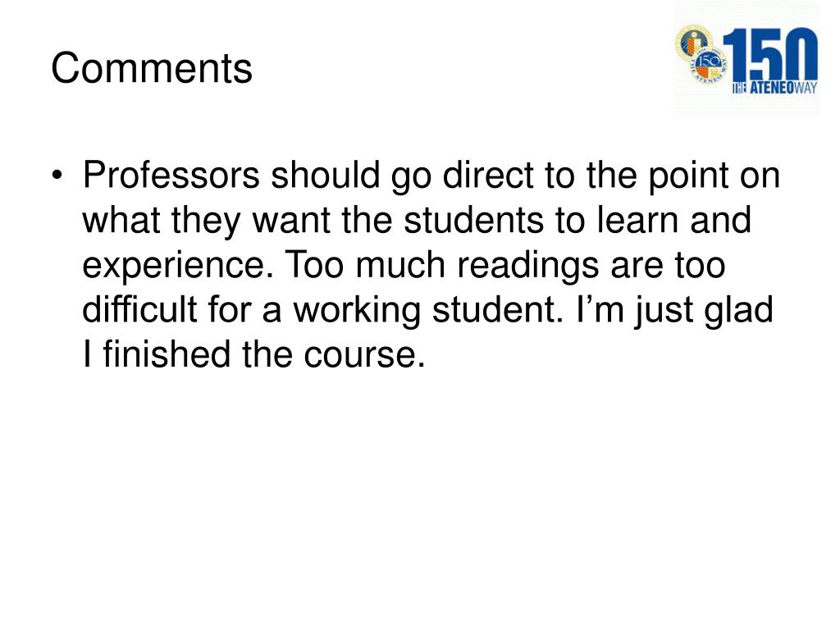Click the word learn in second line
Viewport: 840px width, 630px height.
click(x=638, y=220)
